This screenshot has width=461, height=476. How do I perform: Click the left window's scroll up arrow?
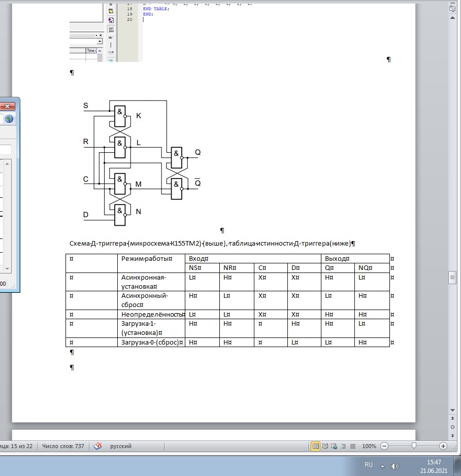pyautogui.click(x=7, y=164)
